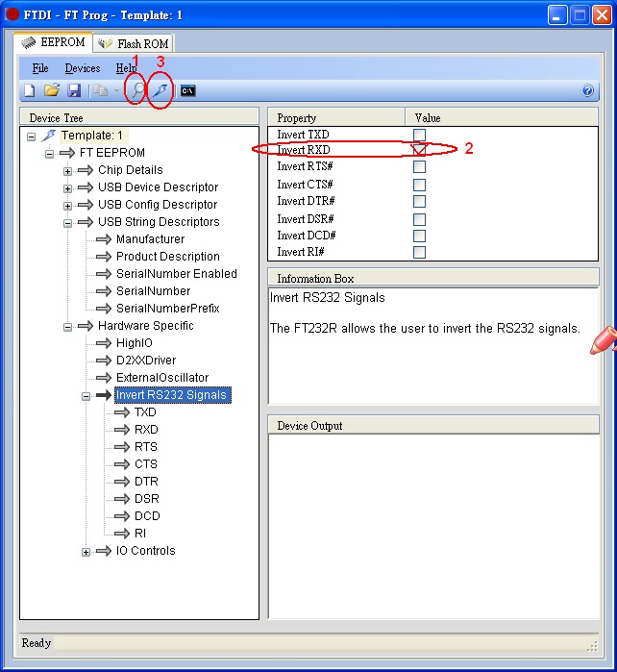Viewport: 617px width, 672px height.
Task: Click arrow icon beside ExternalOscillator
Action: [x=104, y=378]
